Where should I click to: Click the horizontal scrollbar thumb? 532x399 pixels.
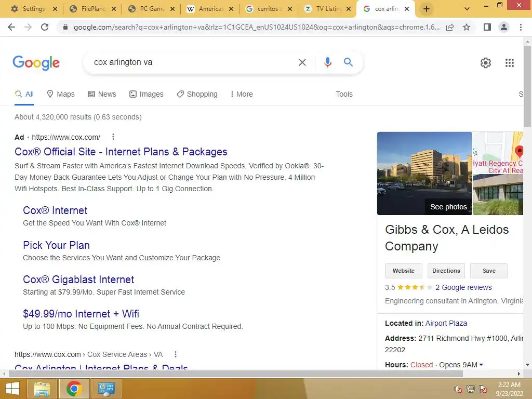(236, 374)
